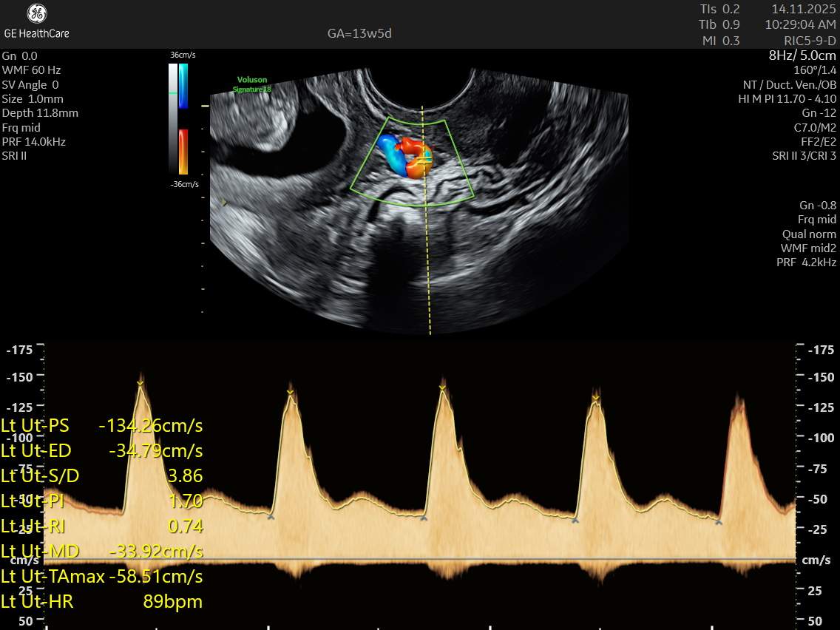The height and width of the screenshot is (630, 840).
Task: Click the grayscale map bar
Action: 173,118
